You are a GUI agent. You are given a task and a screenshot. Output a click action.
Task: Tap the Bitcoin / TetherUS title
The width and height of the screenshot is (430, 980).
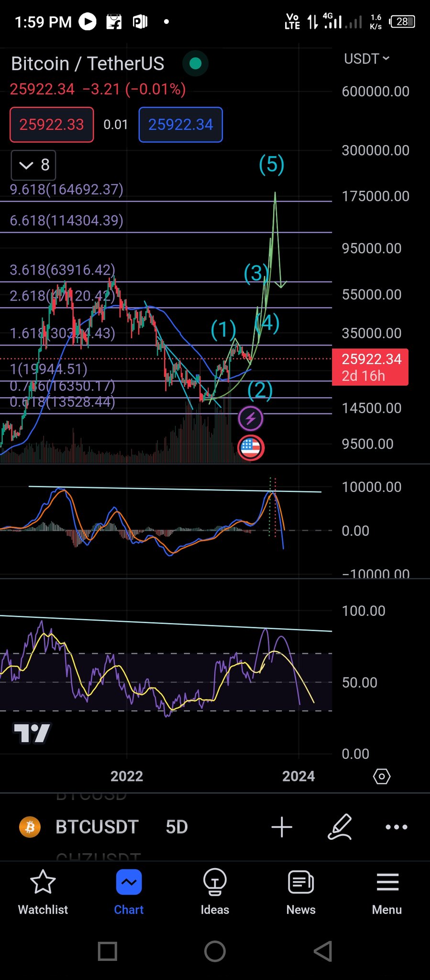tap(88, 64)
